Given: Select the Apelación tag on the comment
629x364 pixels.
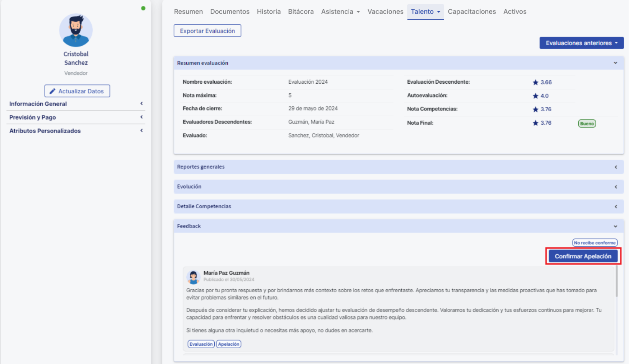Looking at the screenshot, I should tap(228, 344).
